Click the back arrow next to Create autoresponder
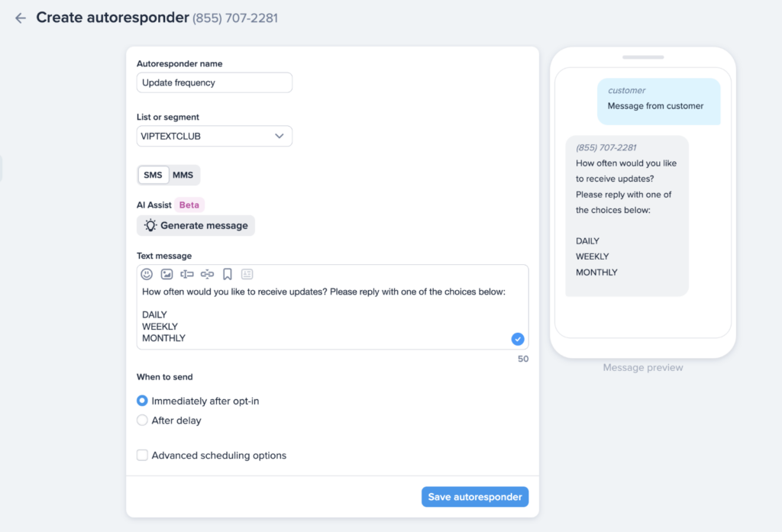This screenshot has width=782, height=532. [20, 18]
